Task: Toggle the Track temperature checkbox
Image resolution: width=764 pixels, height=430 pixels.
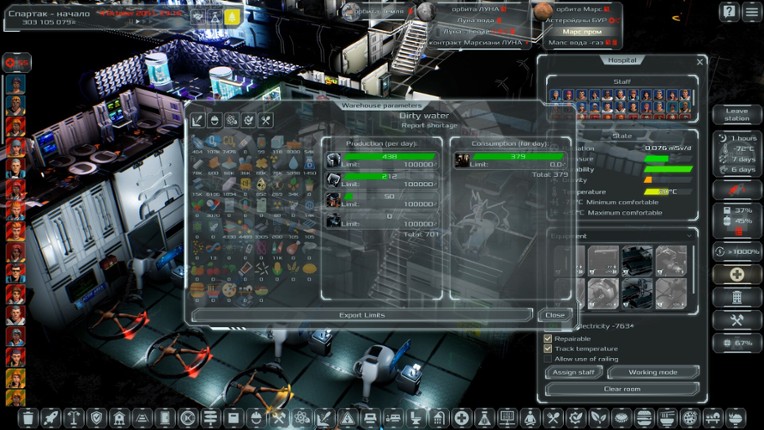Action: click(x=548, y=348)
